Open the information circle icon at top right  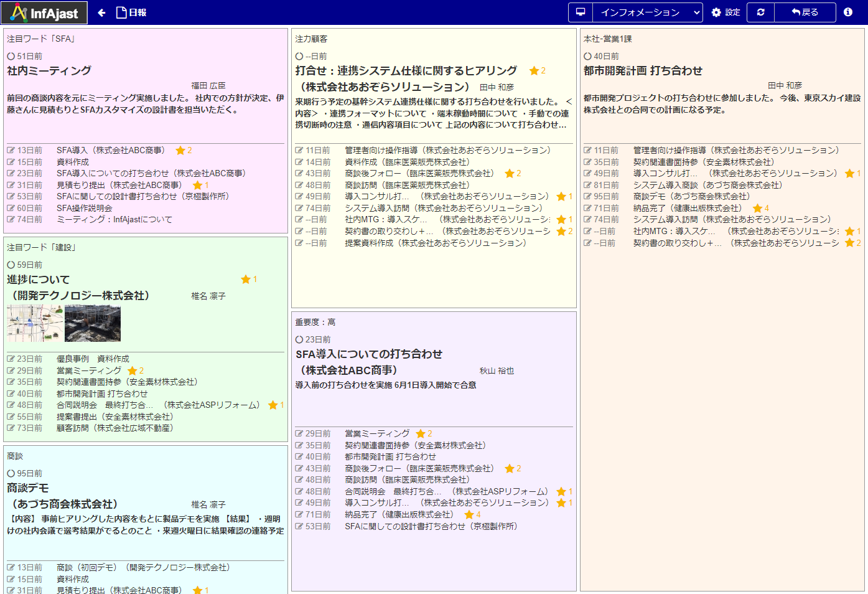pos(848,12)
